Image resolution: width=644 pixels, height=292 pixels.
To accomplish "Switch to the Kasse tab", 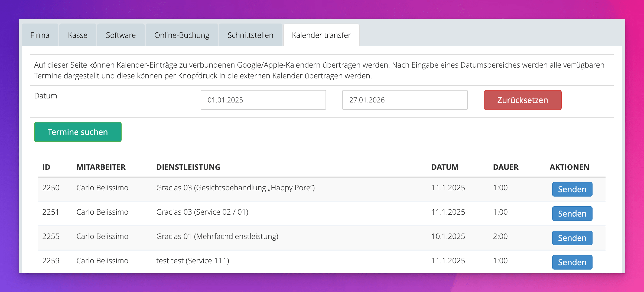I will click(x=78, y=35).
